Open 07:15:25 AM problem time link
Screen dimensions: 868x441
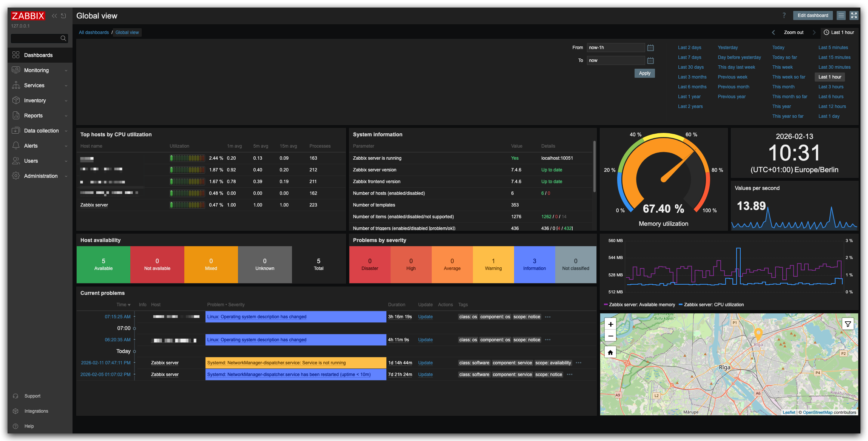click(117, 317)
